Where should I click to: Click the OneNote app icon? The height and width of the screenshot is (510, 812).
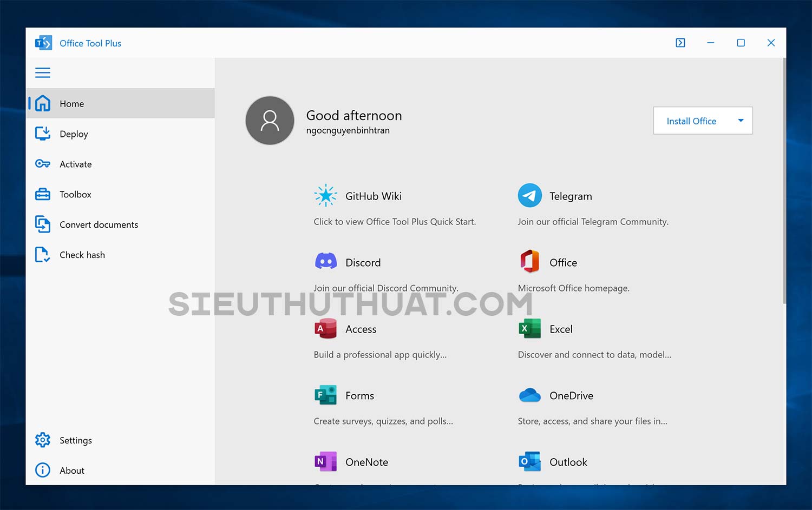326,462
